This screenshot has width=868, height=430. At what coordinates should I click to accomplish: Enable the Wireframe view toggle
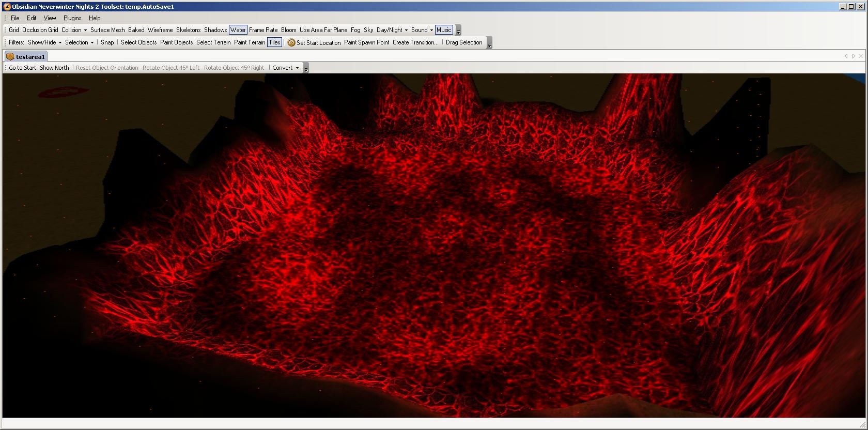[160, 30]
